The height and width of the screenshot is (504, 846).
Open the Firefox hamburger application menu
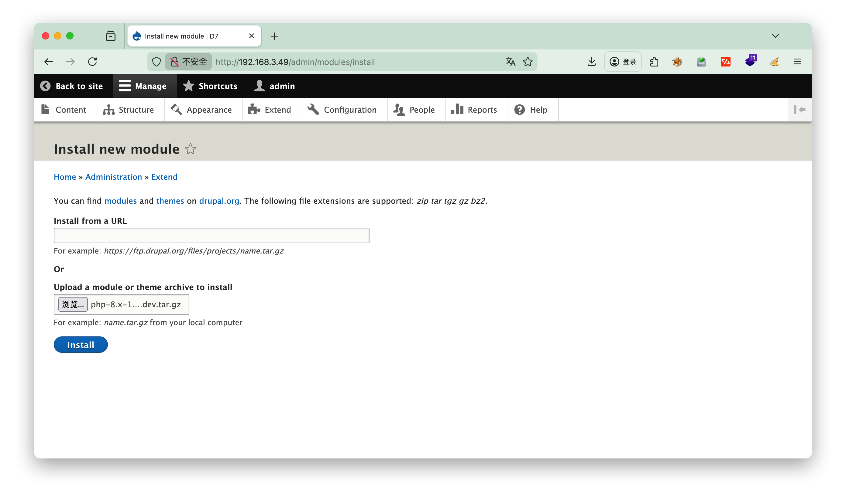click(797, 62)
